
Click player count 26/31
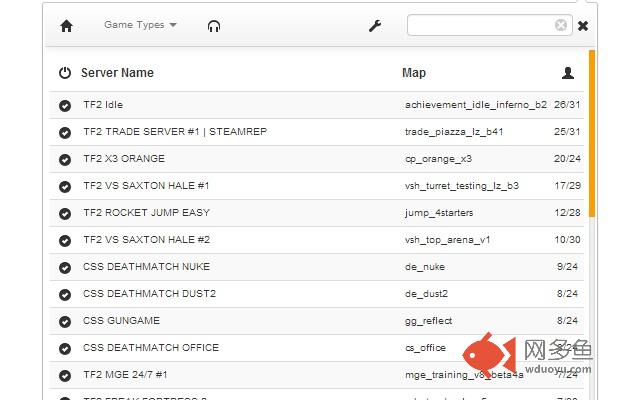pos(567,104)
